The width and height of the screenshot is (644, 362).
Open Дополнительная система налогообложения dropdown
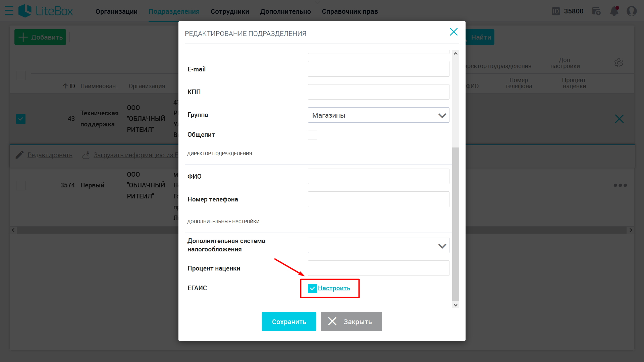(379, 245)
